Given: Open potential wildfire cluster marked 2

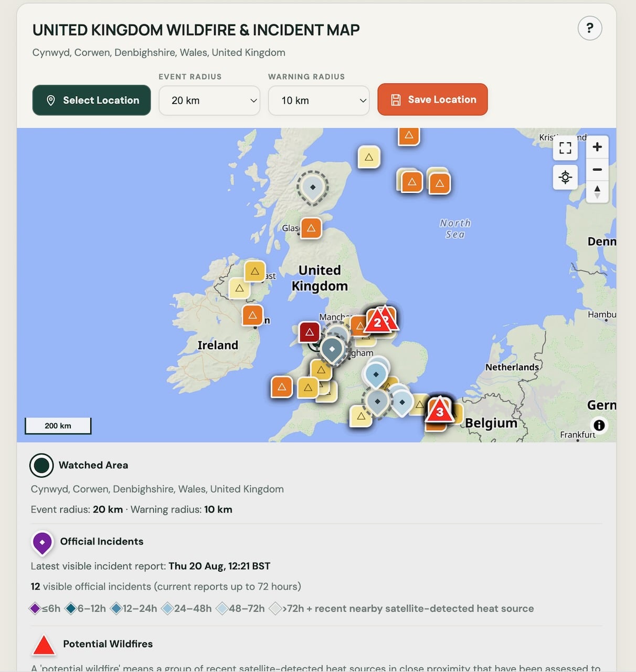Looking at the screenshot, I should [378, 321].
